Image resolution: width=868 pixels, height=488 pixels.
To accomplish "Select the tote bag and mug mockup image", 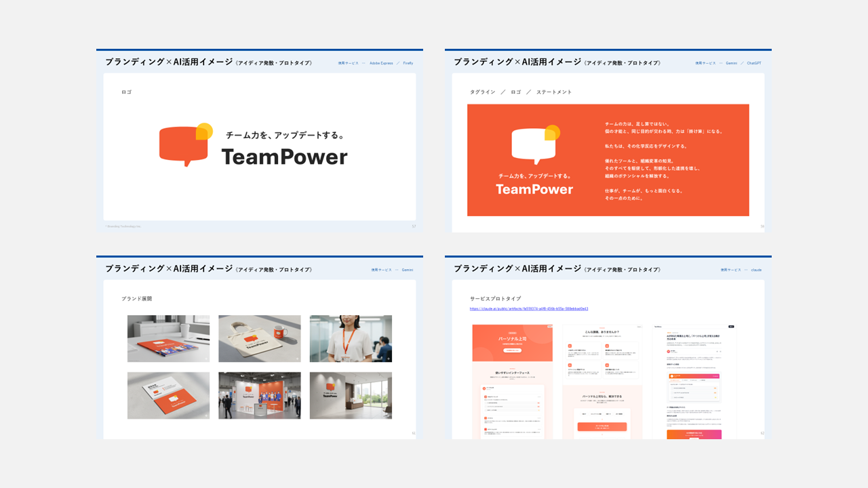I will pyautogui.click(x=259, y=339).
